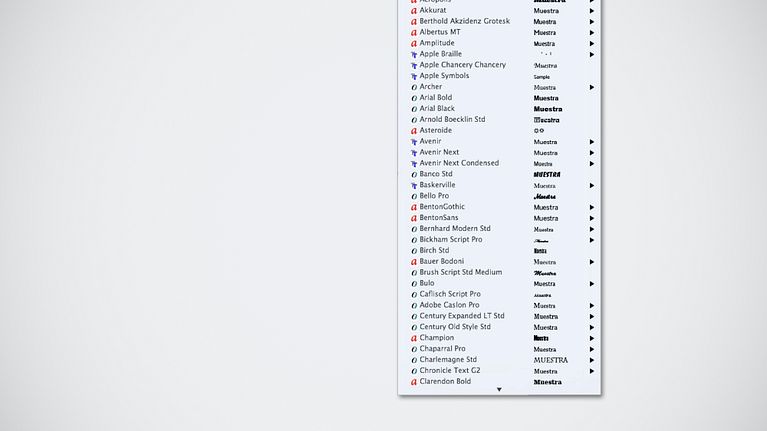This screenshot has height=431, width=767.
Task: Click the Type 1 icon beside BentonSans
Action: click(x=414, y=218)
